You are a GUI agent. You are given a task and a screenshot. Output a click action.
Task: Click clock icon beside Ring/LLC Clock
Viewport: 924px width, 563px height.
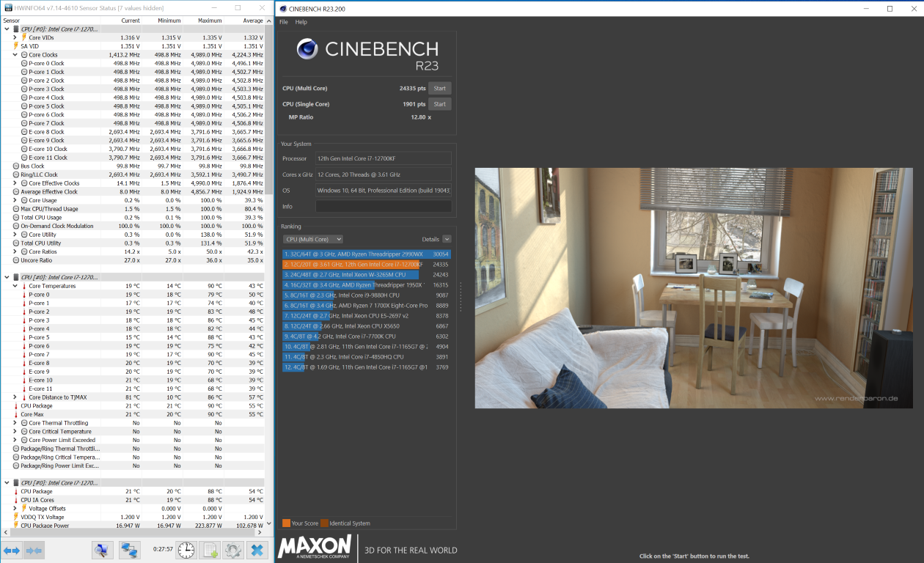click(16, 174)
